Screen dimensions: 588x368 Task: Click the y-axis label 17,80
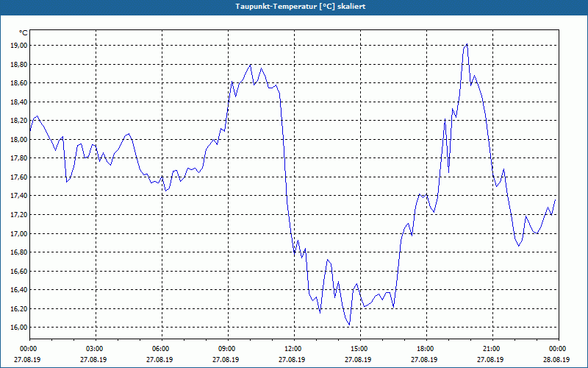[x=20, y=158]
